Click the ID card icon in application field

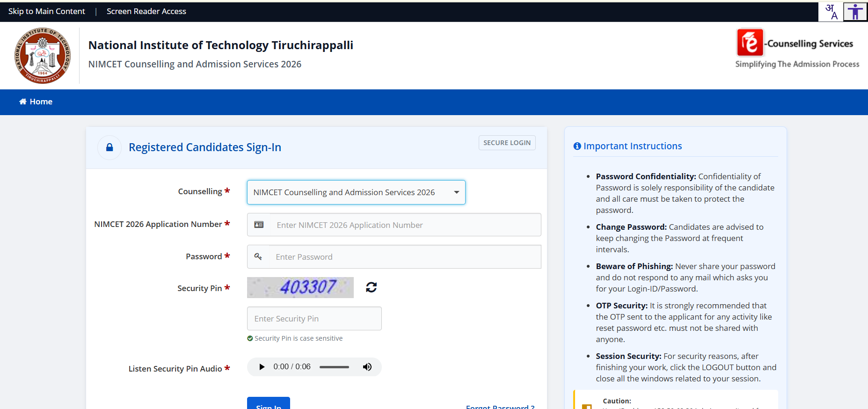[259, 225]
